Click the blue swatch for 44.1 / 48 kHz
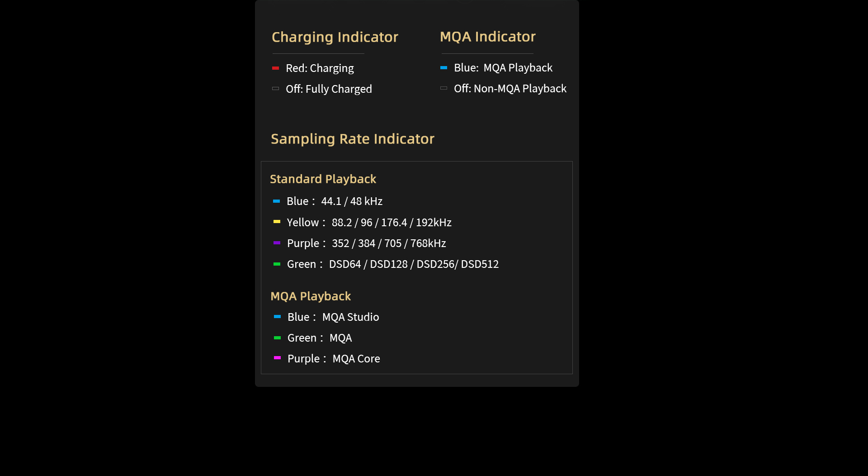Screen dimensions: 868x476 276,201
